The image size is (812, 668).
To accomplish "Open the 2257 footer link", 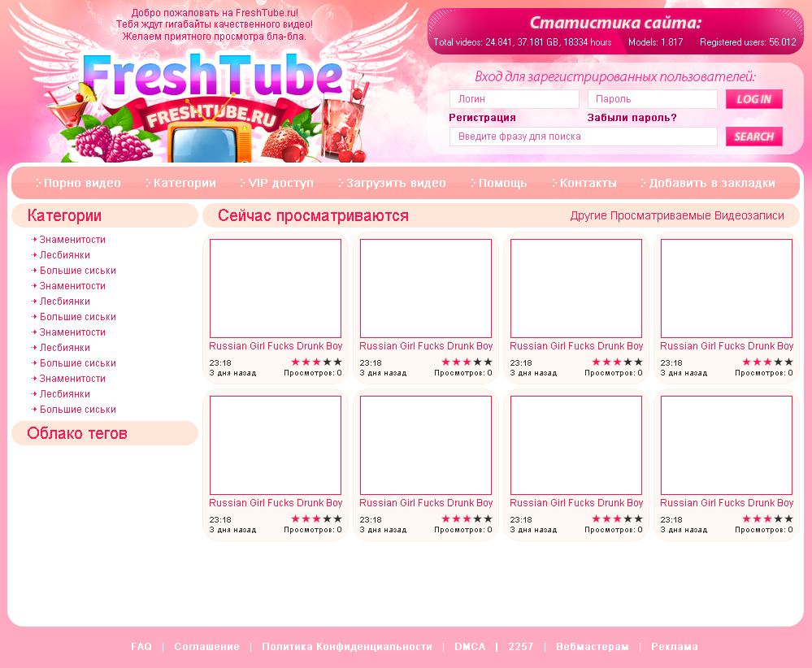I will click(x=520, y=647).
